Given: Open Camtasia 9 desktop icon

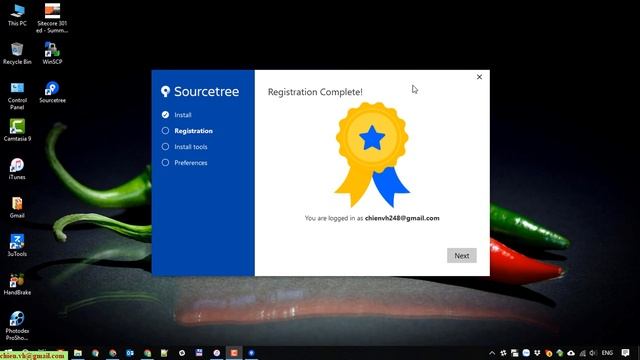Looking at the screenshot, I should (17, 130).
